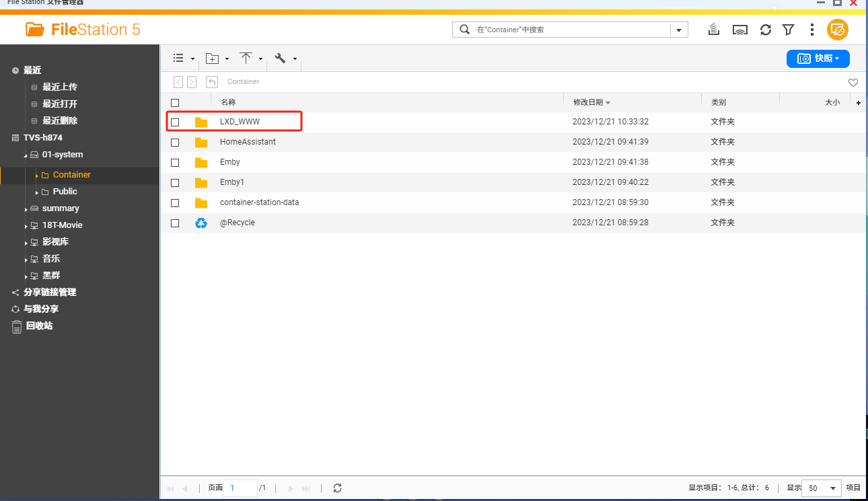Click the orange background tasks icon
868x501 pixels.
coord(838,30)
